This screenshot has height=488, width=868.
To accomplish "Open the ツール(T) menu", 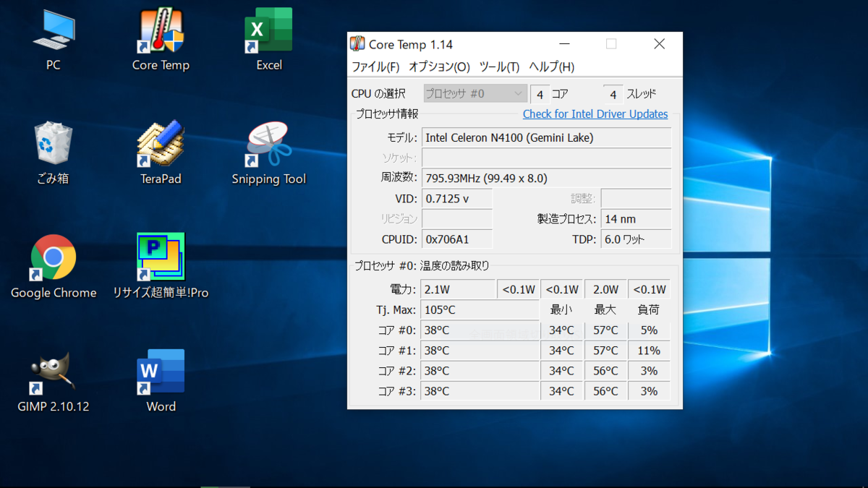I will [x=499, y=67].
